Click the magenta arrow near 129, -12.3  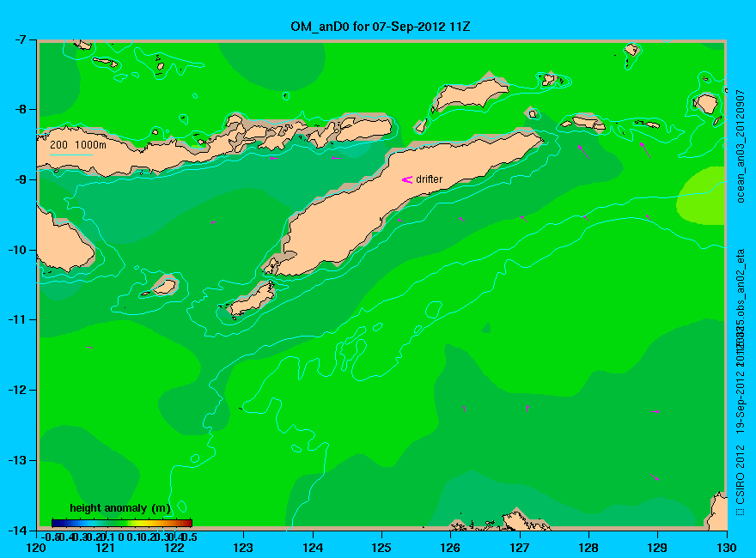[x=655, y=411]
